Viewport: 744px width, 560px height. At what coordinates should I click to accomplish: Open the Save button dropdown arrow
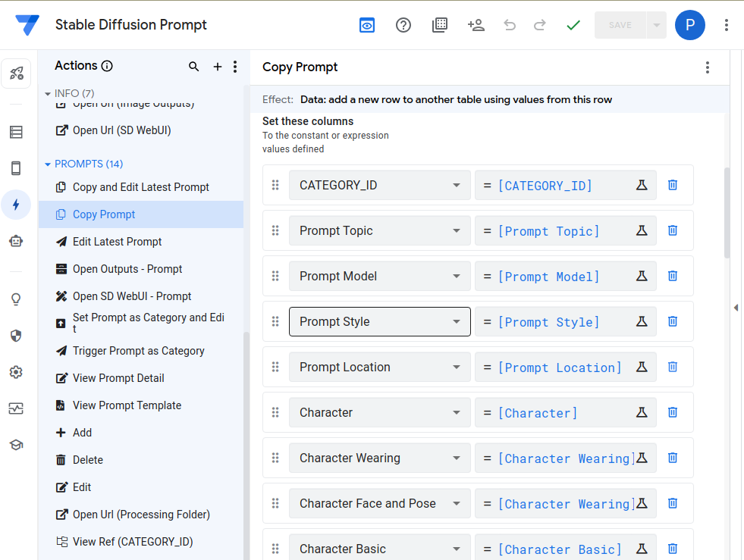pyautogui.click(x=656, y=25)
